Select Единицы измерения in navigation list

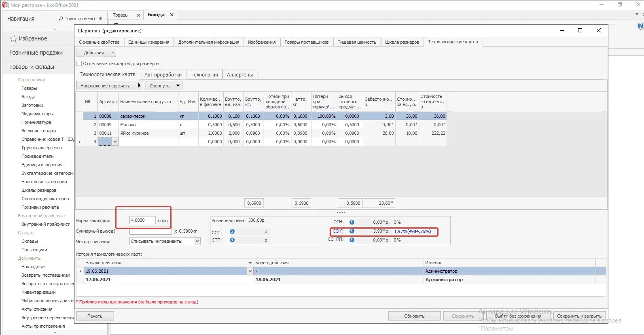pos(42,165)
